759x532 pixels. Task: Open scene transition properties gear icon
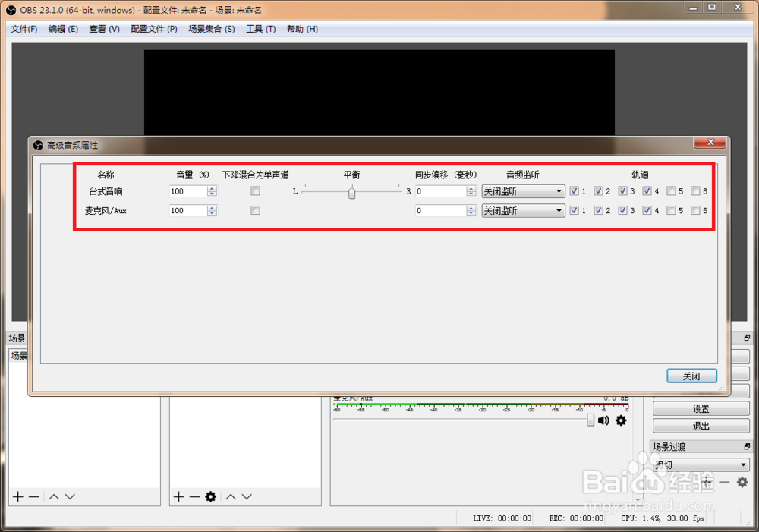[x=742, y=482]
